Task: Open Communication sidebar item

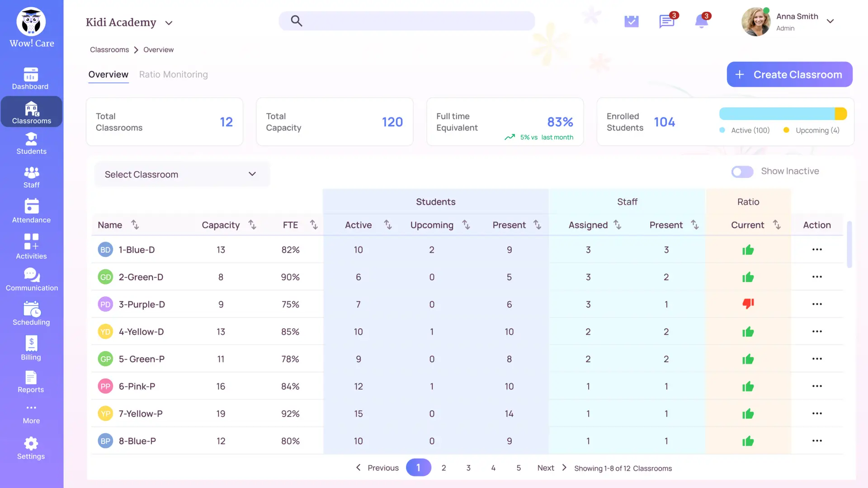Action: [x=32, y=280]
